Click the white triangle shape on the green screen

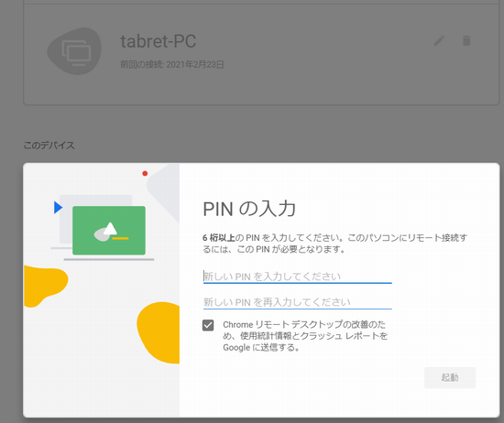[110, 229]
